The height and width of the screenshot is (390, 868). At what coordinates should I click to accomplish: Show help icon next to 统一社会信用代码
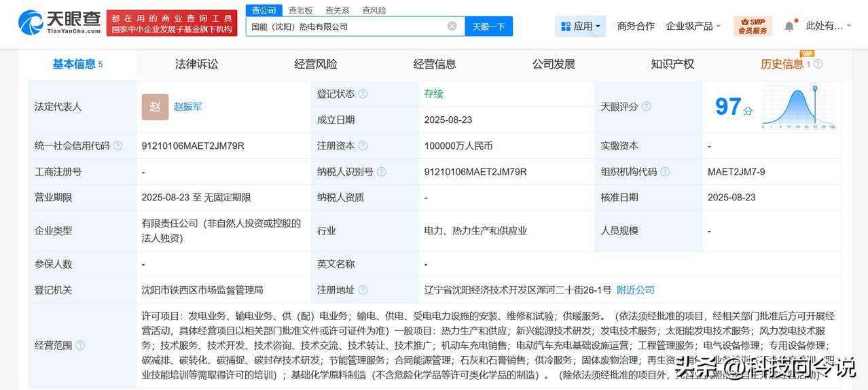pos(117,145)
